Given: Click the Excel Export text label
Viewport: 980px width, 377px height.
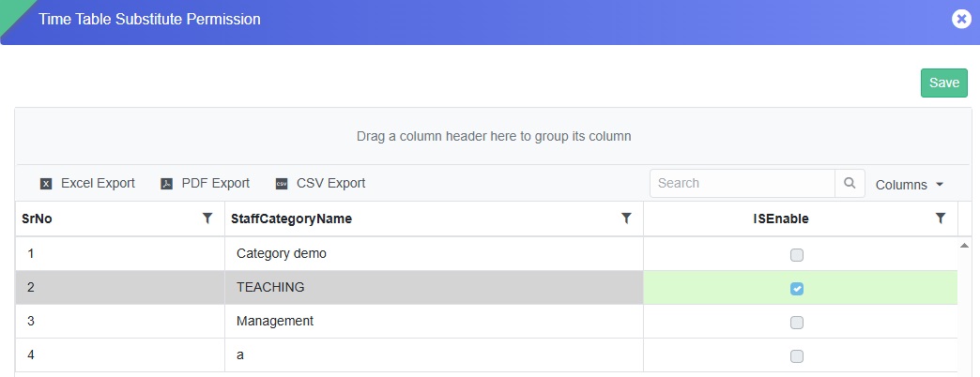Looking at the screenshot, I should 98,184.
